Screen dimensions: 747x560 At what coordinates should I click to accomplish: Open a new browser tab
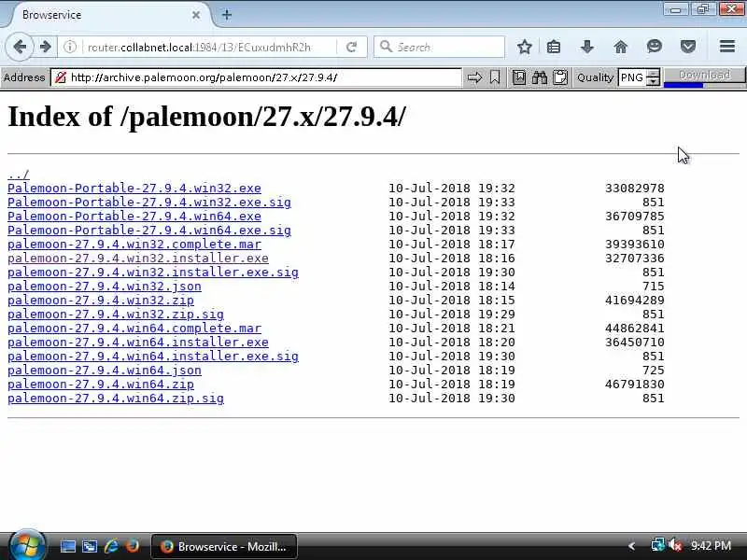pyautogui.click(x=227, y=15)
